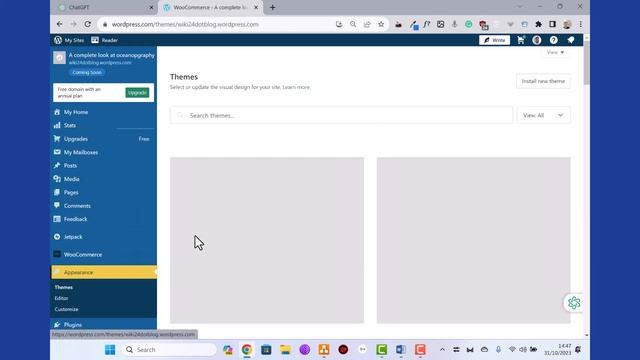Open the user profile avatar in masterbar
Screen dimensions: 640x360
pyautogui.click(x=537, y=40)
